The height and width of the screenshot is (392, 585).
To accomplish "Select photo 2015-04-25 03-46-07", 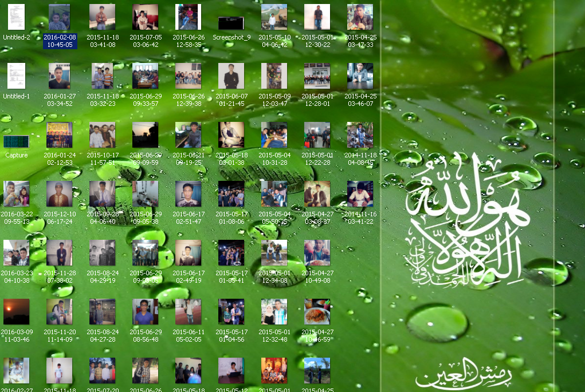I will (360, 76).
